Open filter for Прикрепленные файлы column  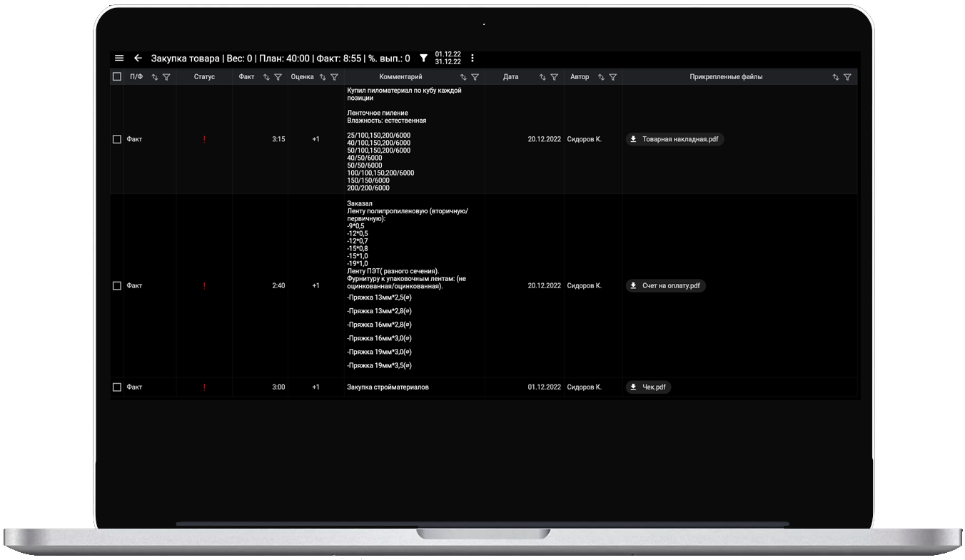tap(847, 77)
